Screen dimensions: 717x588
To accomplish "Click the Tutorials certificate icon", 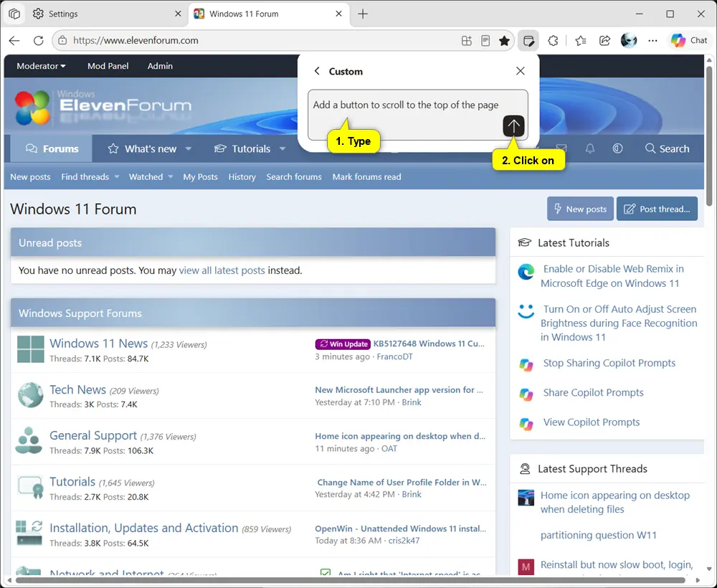I will (x=31, y=488).
